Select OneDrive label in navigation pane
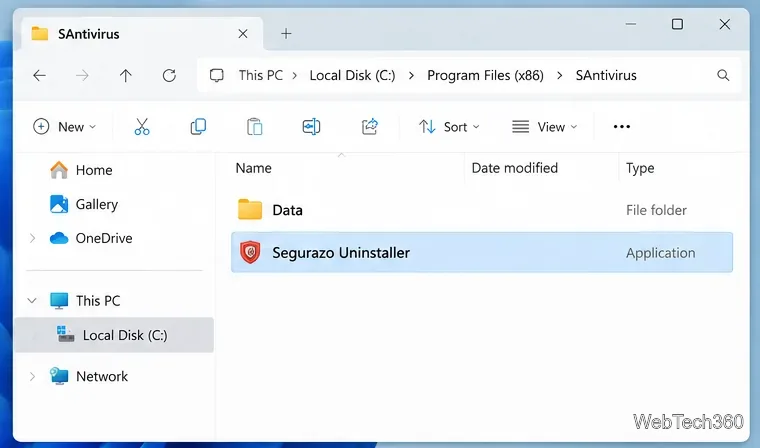The height and width of the screenshot is (448, 760). (104, 238)
